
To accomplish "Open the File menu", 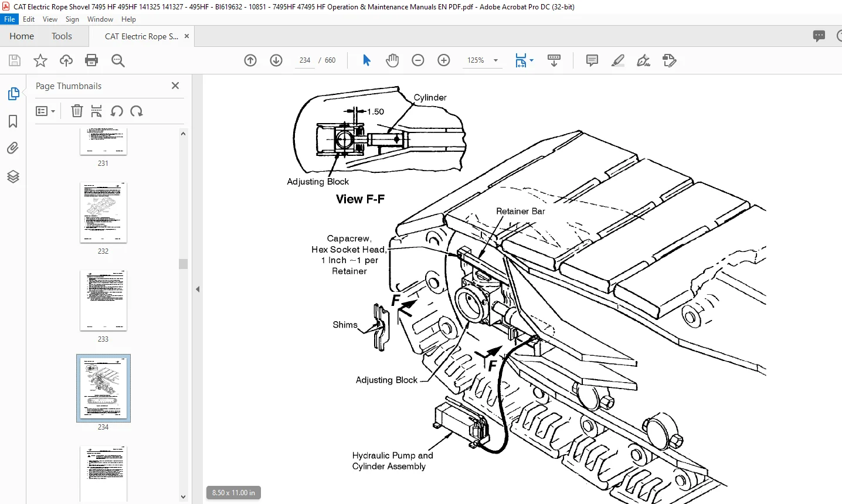I will point(9,19).
